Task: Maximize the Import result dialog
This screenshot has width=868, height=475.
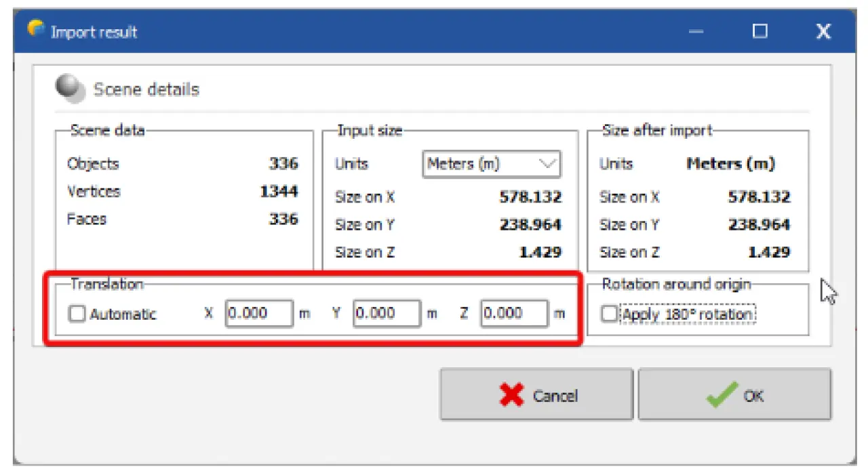Action: (760, 32)
